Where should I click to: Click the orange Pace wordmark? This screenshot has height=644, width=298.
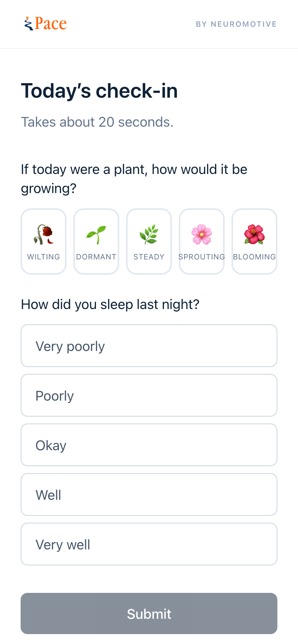coord(51,24)
